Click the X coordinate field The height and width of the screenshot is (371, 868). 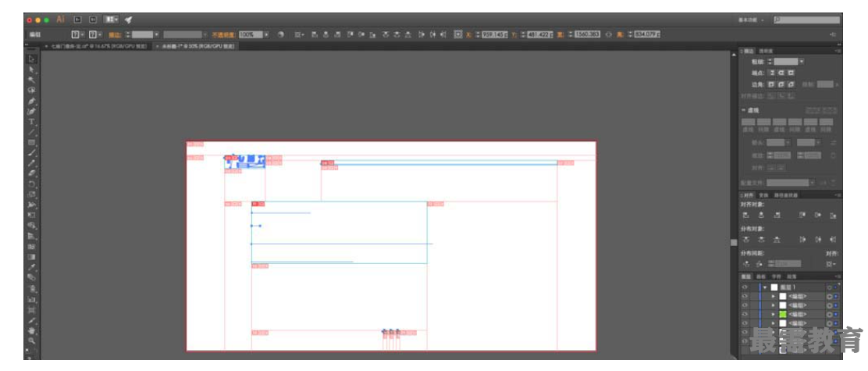pos(495,34)
